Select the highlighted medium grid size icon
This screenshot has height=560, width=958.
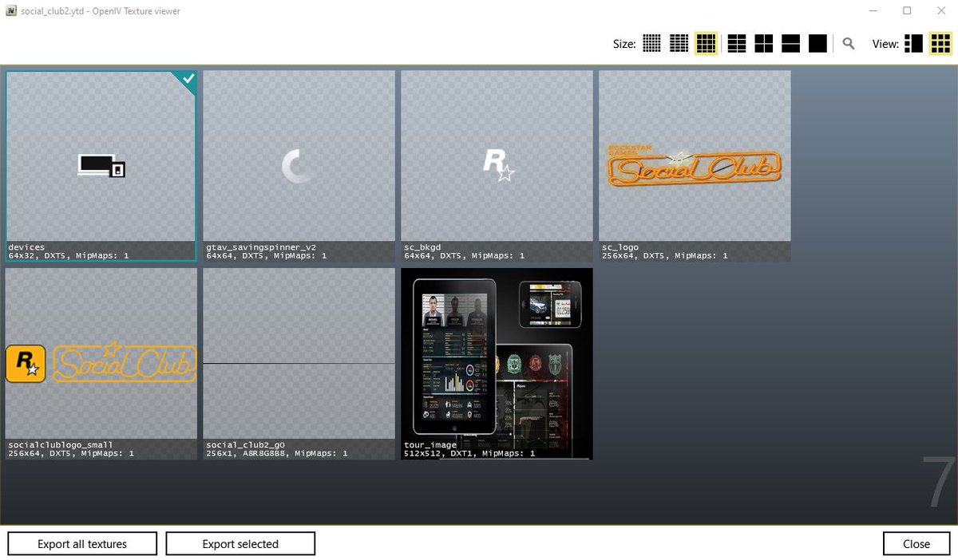point(706,43)
